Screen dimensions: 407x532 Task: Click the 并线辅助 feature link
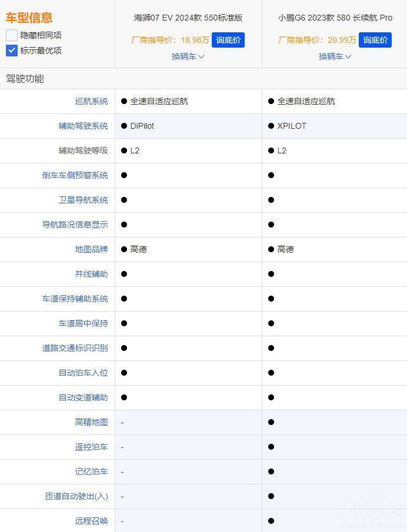[x=91, y=274]
